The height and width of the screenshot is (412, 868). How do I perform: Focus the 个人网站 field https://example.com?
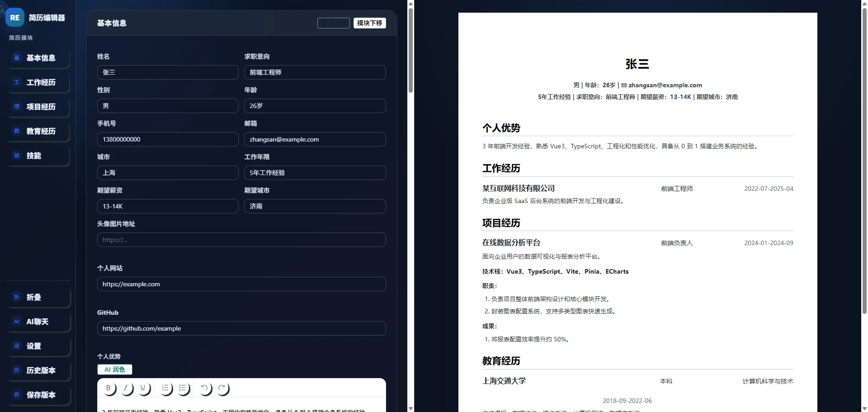click(241, 284)
